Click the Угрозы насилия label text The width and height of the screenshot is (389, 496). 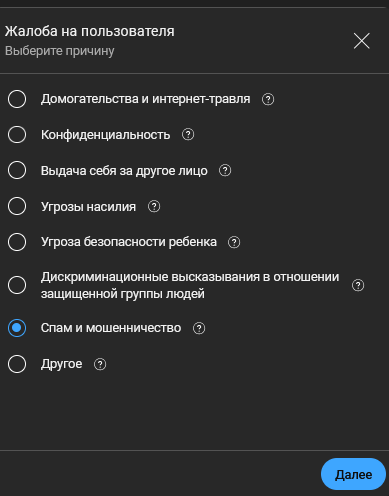(x=88, y=207)
